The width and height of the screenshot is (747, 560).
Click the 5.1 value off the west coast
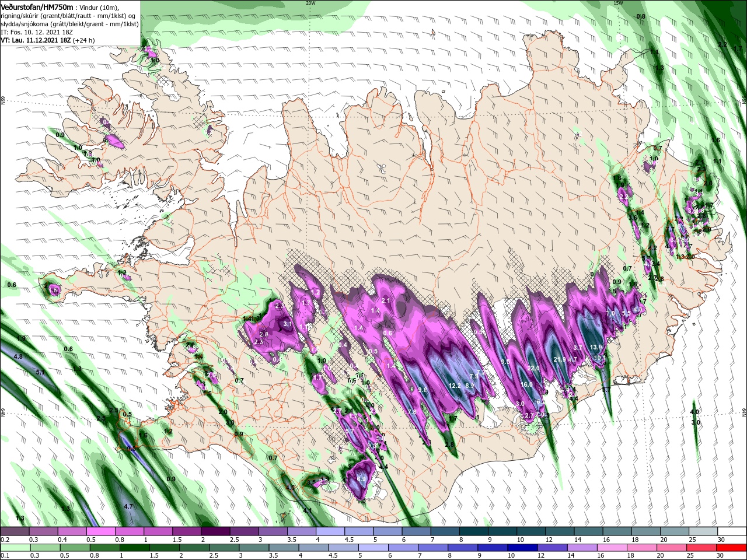coord(40,372)
